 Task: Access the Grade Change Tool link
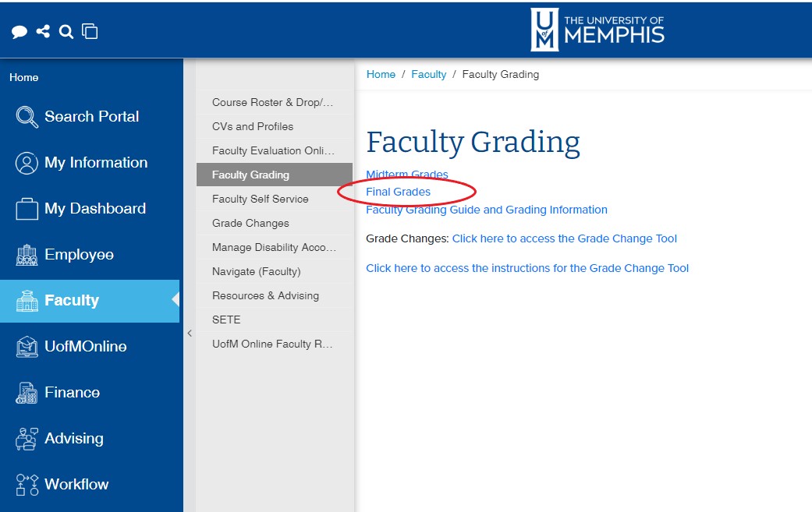(x=564, y=238)
